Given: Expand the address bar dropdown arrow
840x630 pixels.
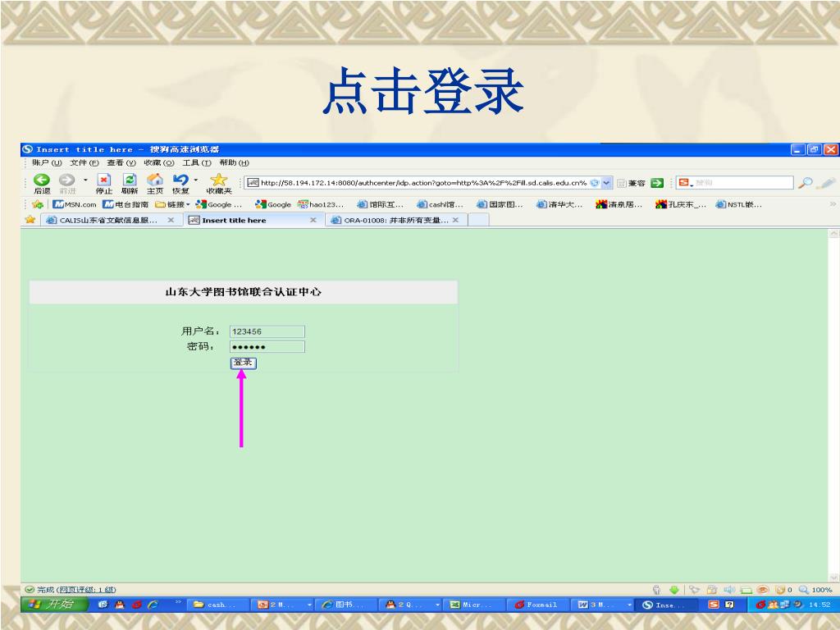Looking at the screenshot, I should click(607, 183).
